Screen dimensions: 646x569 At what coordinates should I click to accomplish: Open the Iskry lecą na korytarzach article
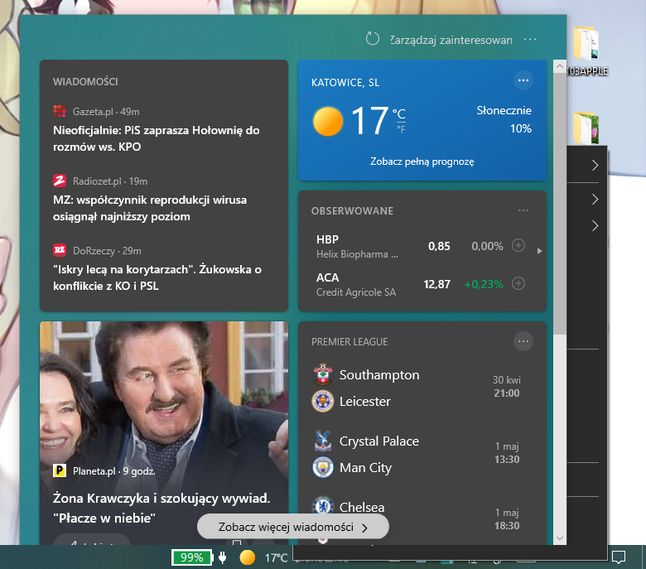point(157,278)
